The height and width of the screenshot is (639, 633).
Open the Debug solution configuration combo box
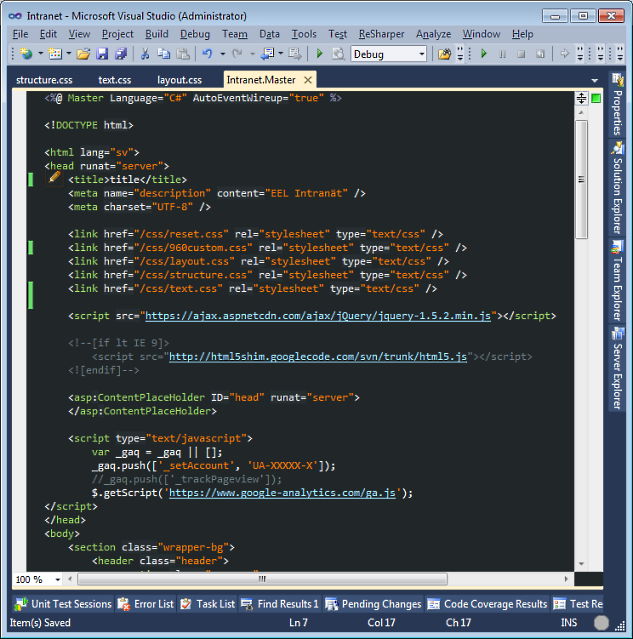coord(389,54)
